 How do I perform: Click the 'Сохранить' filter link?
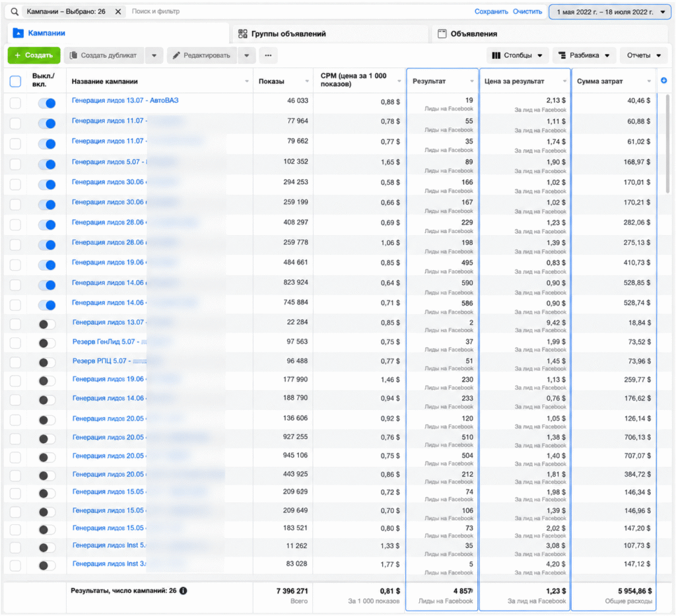[491, 12]
